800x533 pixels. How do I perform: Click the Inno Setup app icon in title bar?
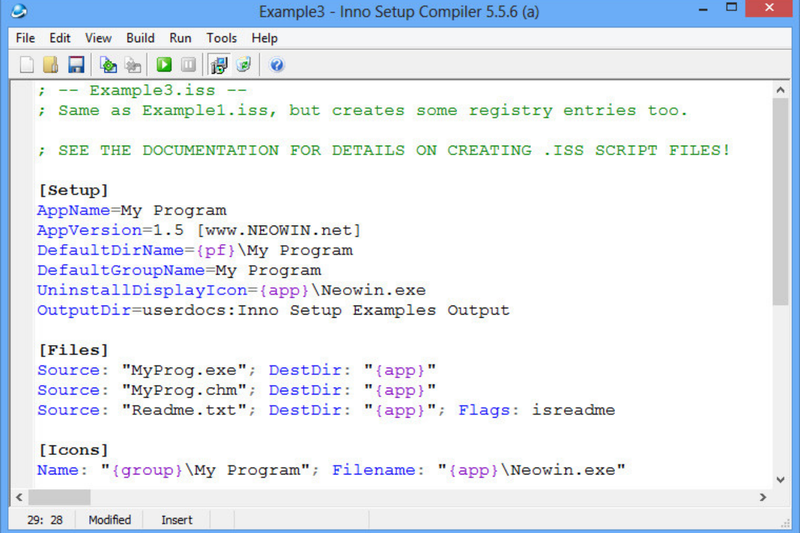[19, 11]
